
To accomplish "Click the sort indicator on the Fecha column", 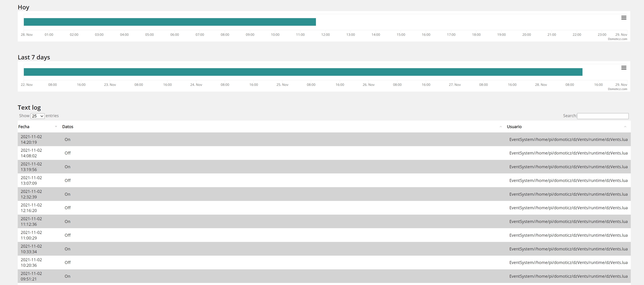I will tap(56, 127).
